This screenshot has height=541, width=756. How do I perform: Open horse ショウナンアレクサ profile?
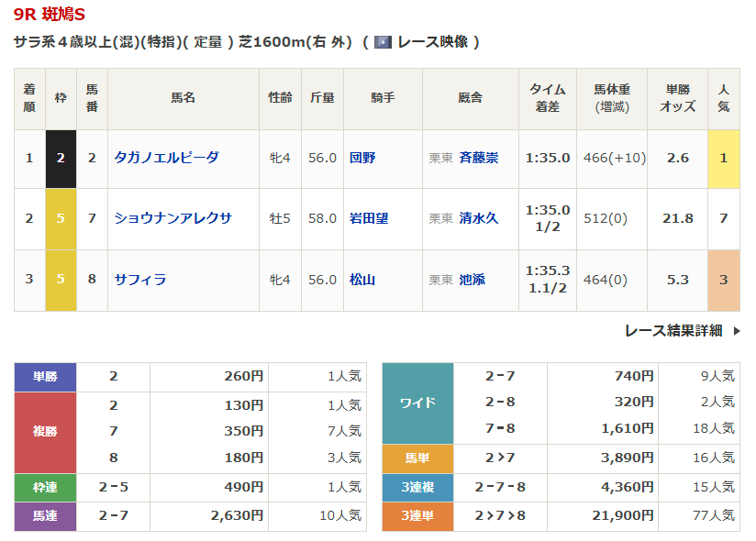(172, 218)
